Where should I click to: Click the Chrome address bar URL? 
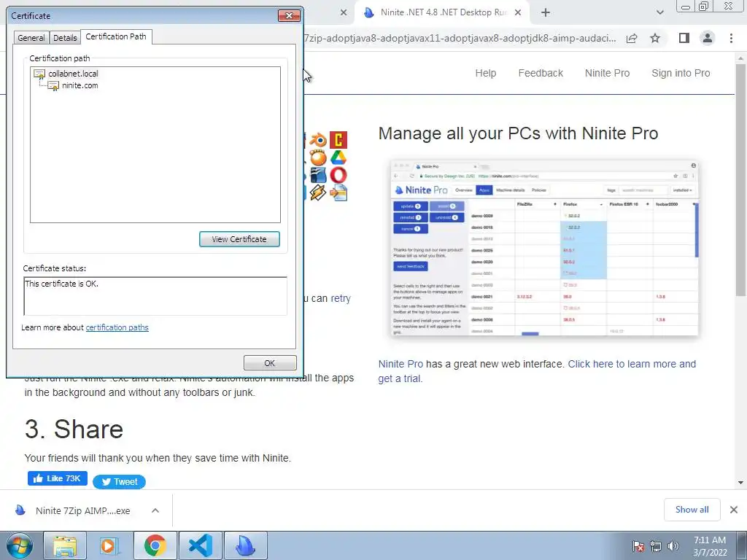click(460, 38)
